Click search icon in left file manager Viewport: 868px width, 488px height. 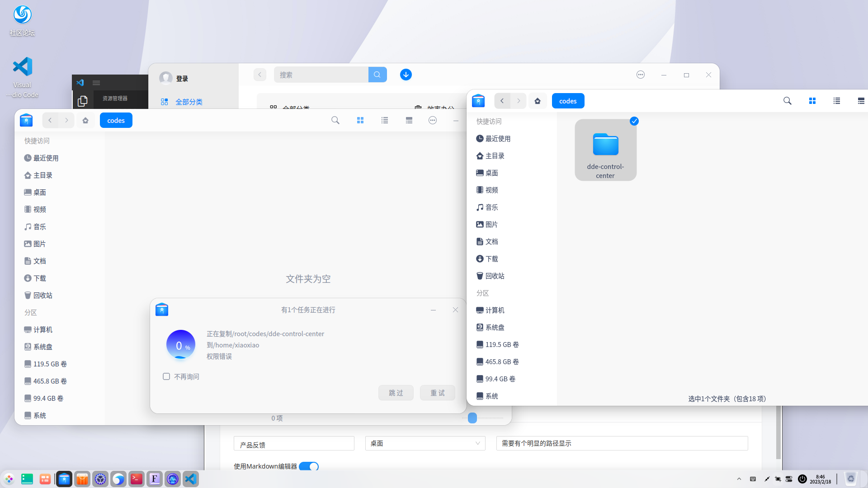(335, 120)
